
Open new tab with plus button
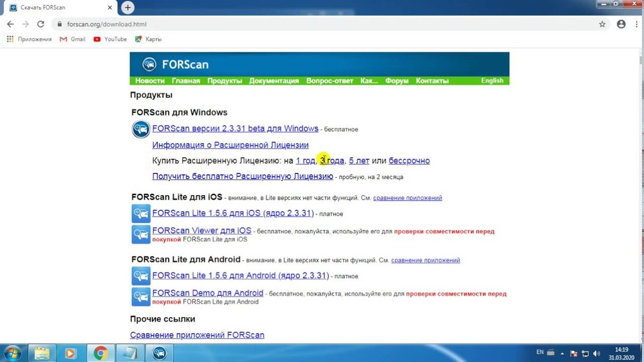point(128,8)
